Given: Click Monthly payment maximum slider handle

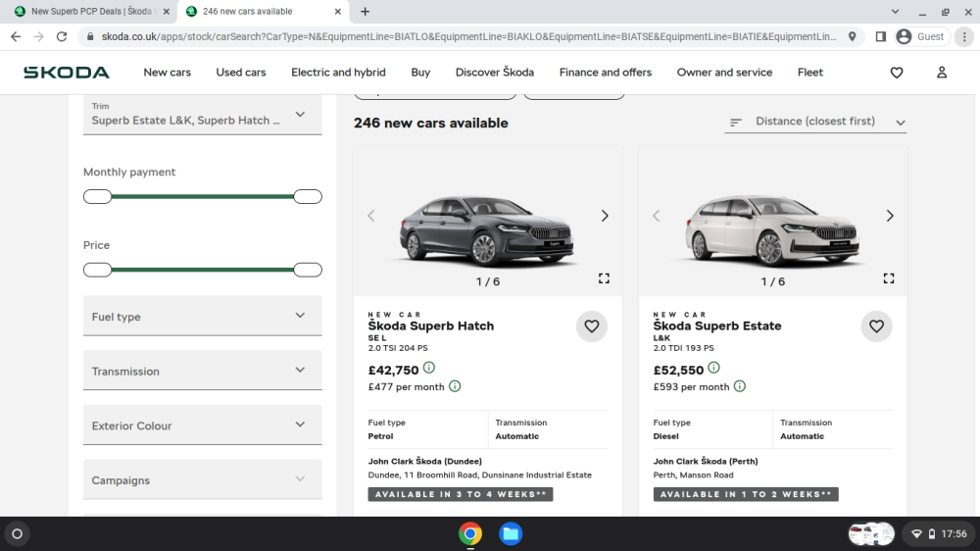Looking at the screenshot, I should pos(308,196).
